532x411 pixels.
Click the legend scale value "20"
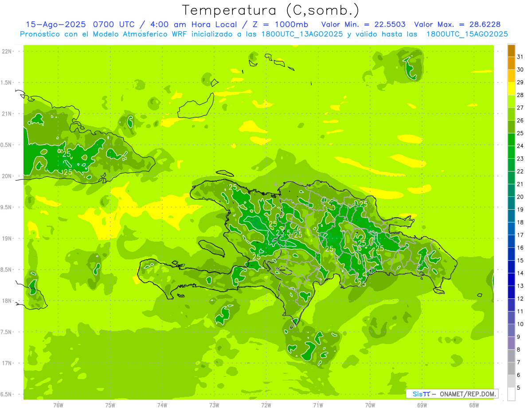pyautogui.click(x=520, y=197)
